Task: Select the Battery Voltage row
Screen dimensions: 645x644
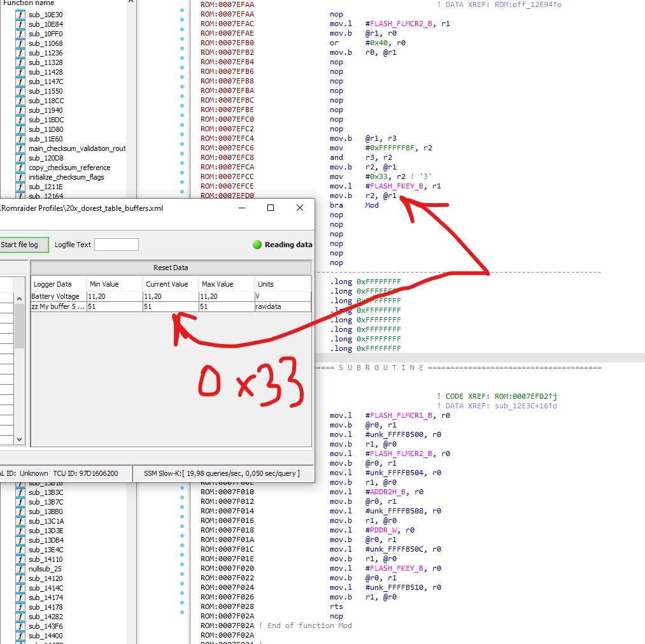Action: coord(171,296)
